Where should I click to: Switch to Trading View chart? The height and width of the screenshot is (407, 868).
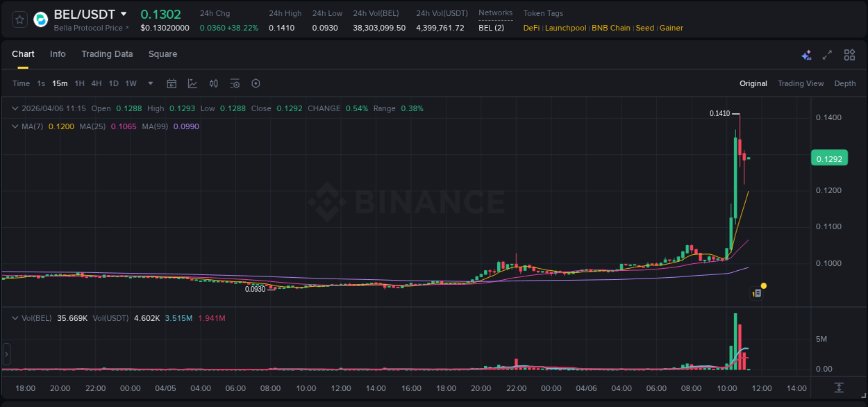[x=801, y=83]
